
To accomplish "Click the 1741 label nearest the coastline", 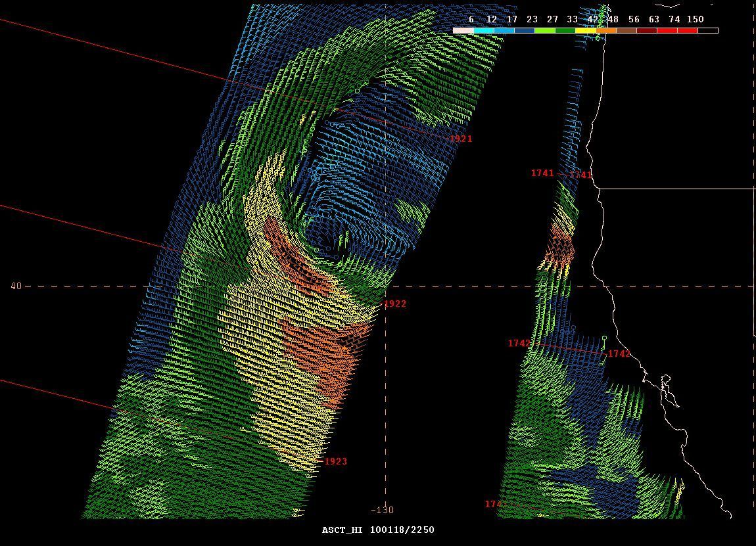I will click(x=580, y=175).
